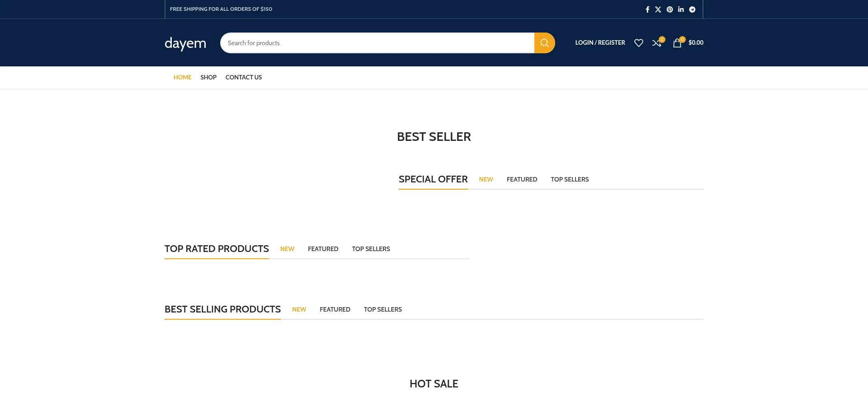
Task: Select New tab under Top Rated Products
Action: tap(287, 249)
